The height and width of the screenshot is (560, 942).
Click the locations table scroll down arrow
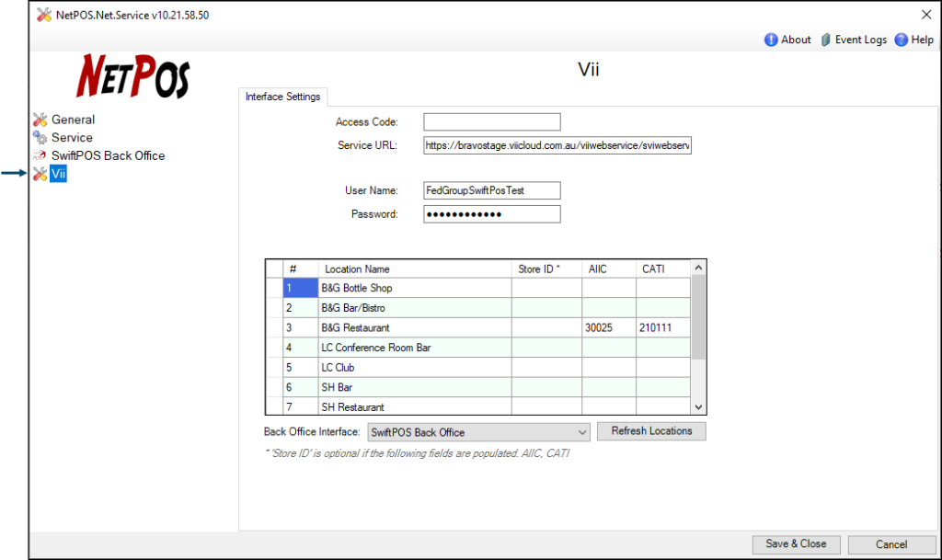698,407
